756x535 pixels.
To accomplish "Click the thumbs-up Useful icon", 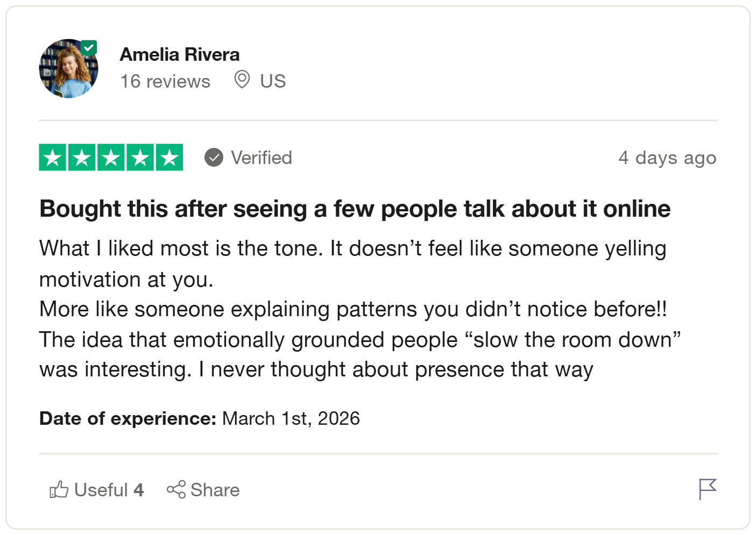I will [59, 490].
